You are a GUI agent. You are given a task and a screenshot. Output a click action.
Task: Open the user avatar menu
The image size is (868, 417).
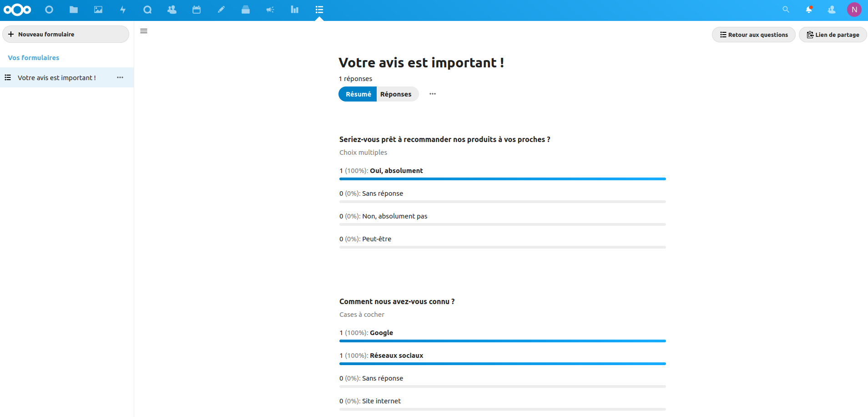click(x=854, y=10)
